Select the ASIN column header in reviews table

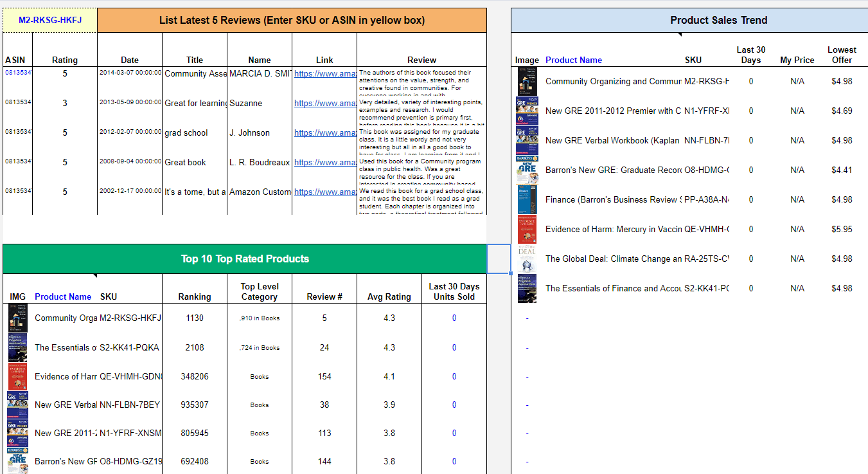(x=15, y=60)
